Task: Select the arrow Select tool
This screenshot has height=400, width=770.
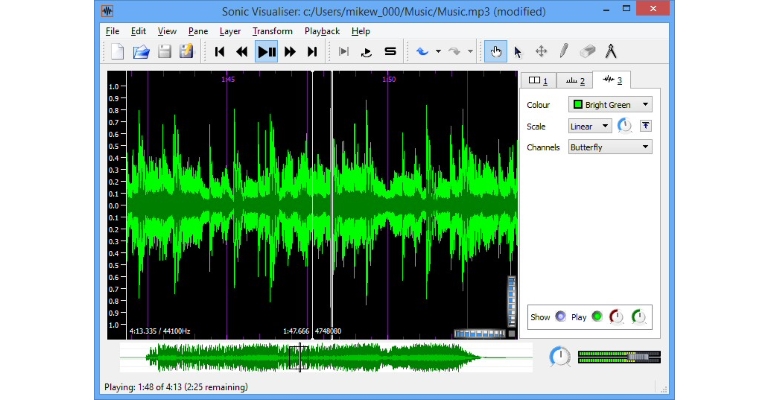Action: pyautogui.click(x=518, y=52)
